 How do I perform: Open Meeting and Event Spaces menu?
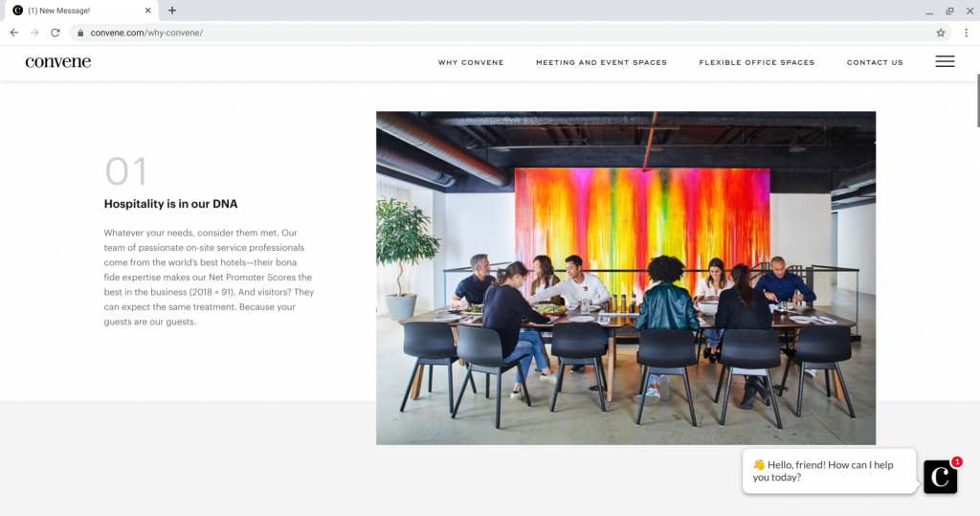point(601,62)
